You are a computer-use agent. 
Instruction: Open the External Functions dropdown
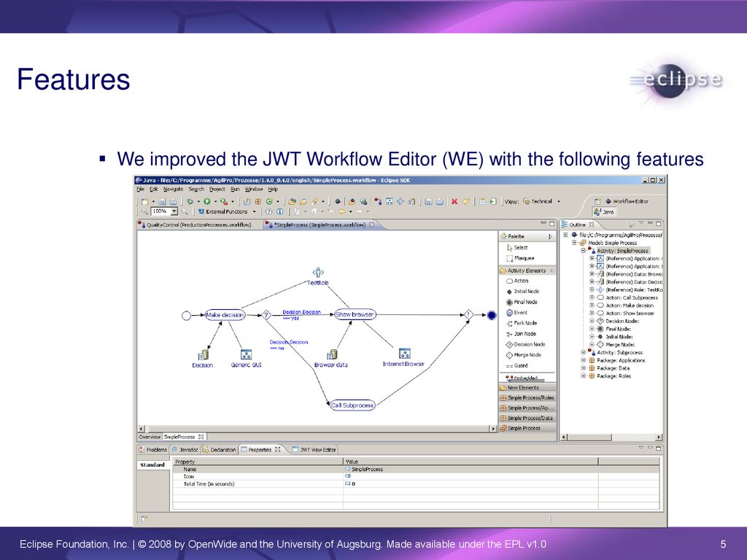[255, 211]
